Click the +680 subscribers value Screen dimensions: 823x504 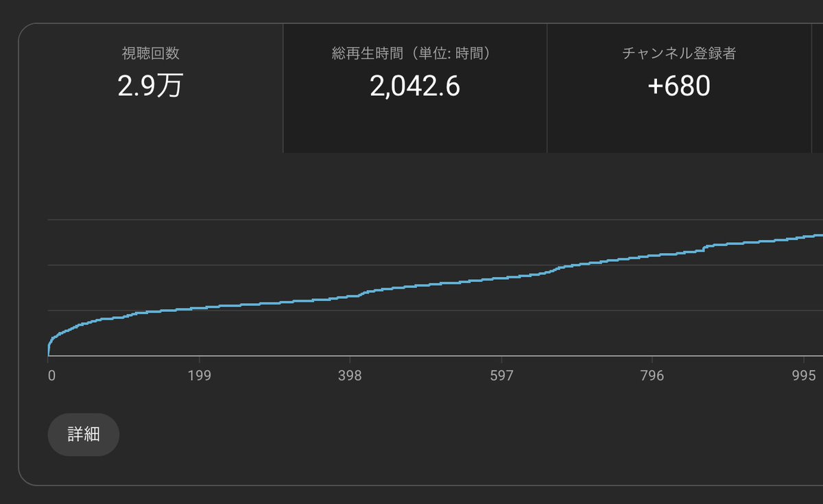pos(679,86)
